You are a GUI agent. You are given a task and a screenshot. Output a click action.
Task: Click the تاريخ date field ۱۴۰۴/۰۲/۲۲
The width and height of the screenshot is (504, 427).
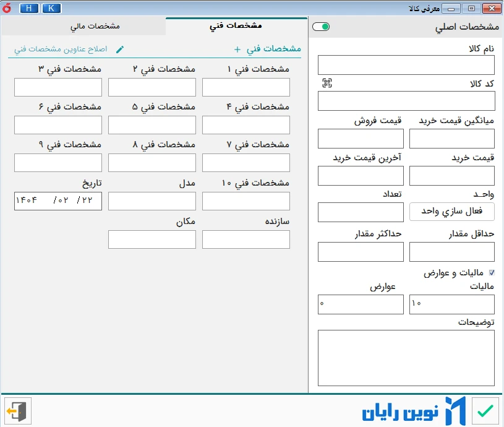pyautogui.click(x=58, y=201)
